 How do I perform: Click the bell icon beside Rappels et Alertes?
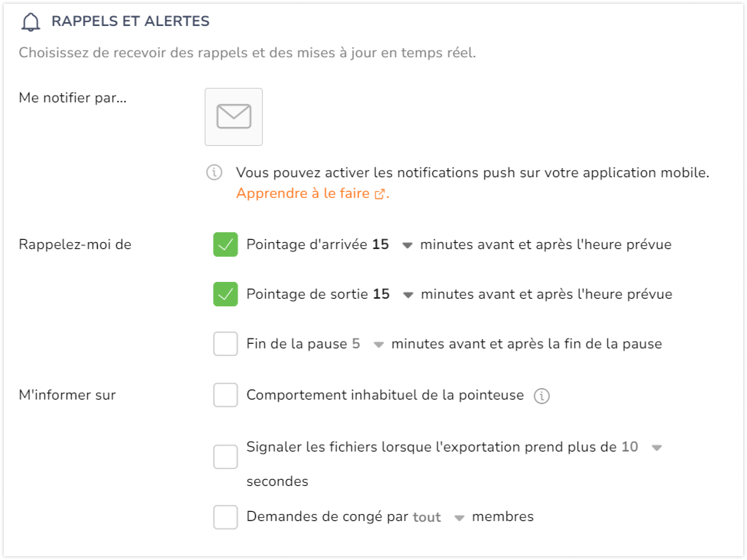pos(31,22)
